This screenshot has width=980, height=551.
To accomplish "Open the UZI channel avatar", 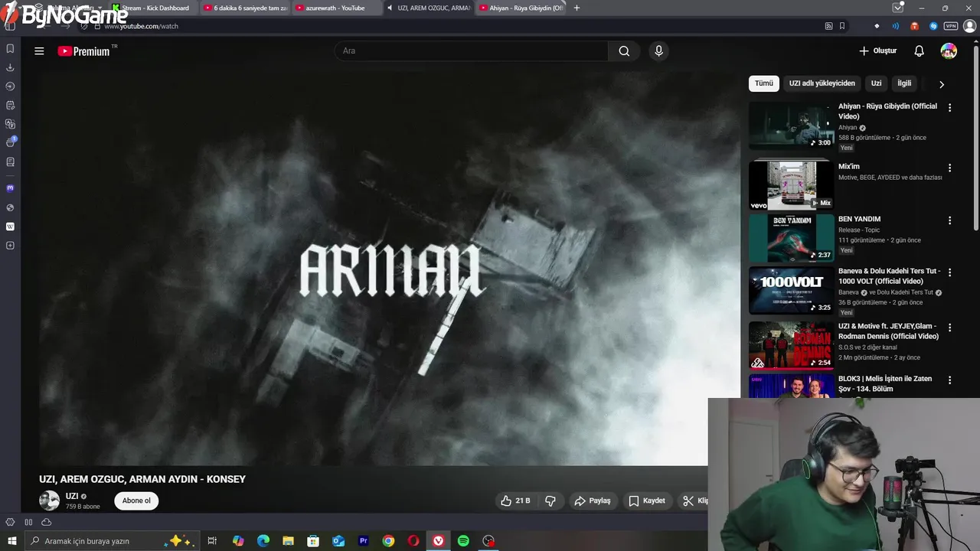I will (x=50, y=500).
